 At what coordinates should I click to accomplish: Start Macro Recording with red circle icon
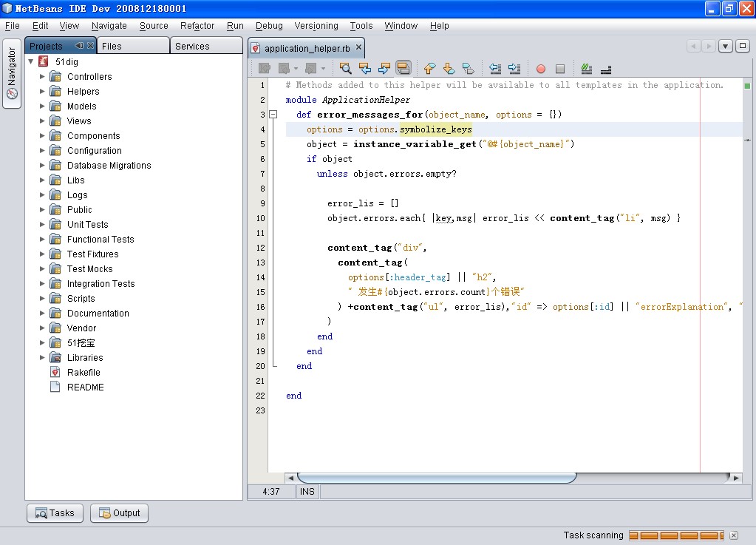click(x=540, y=68)
